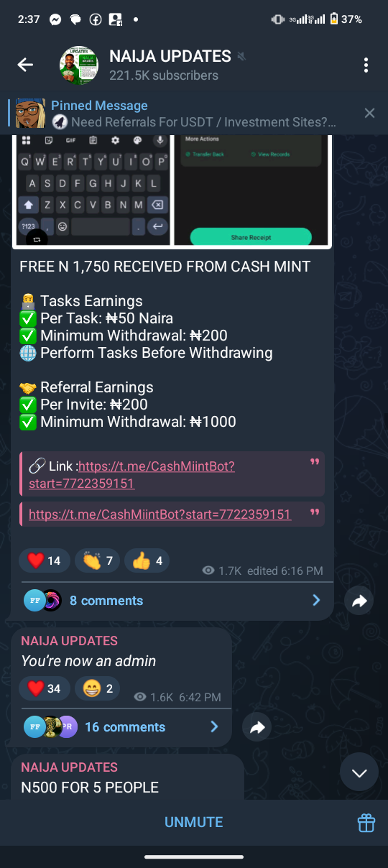Tap UNMUTE at the bottom
Image resolution: width=388 pixels, height=868 pixels.
tap(194, 822)
